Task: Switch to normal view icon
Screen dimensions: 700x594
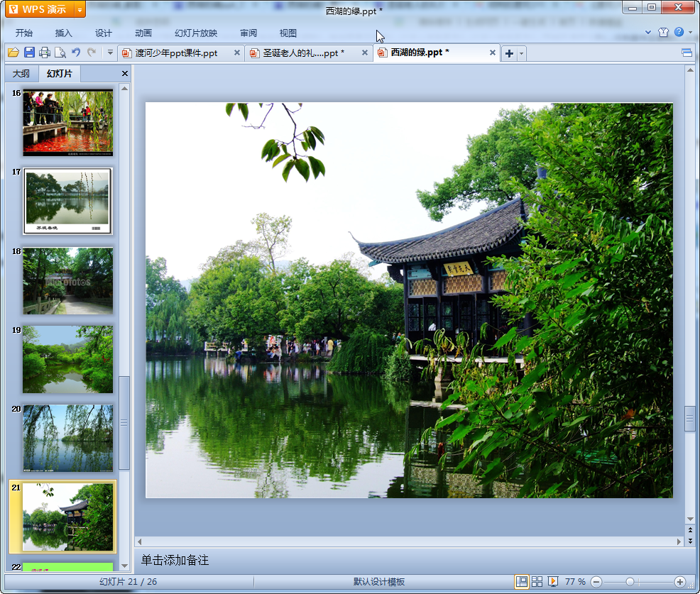Action: click(521, 581)
